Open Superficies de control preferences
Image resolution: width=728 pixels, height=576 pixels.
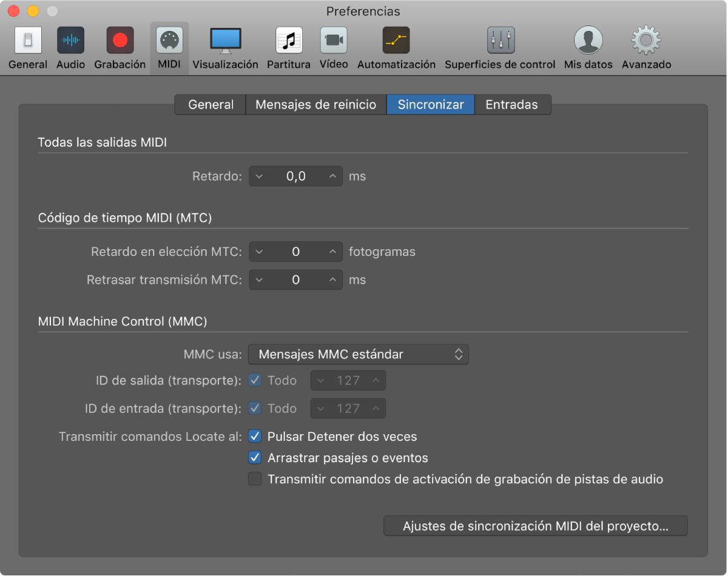click(500, 41)
